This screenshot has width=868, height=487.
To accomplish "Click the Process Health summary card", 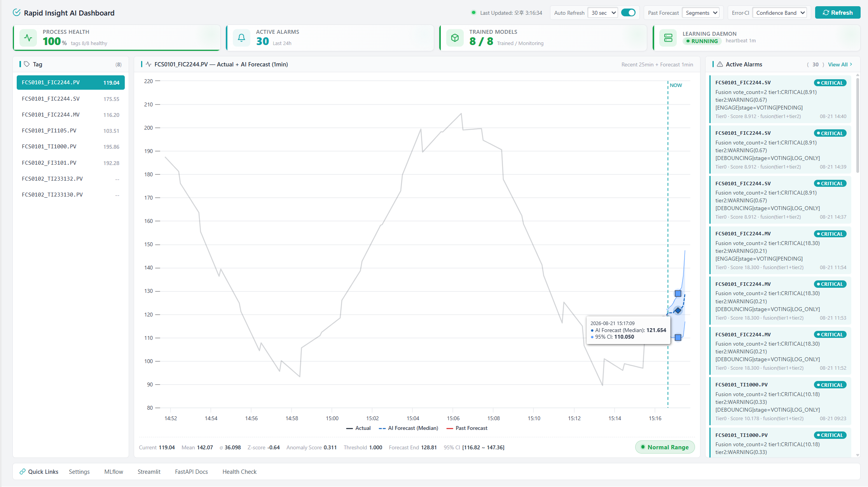I will tap(117, 38).
